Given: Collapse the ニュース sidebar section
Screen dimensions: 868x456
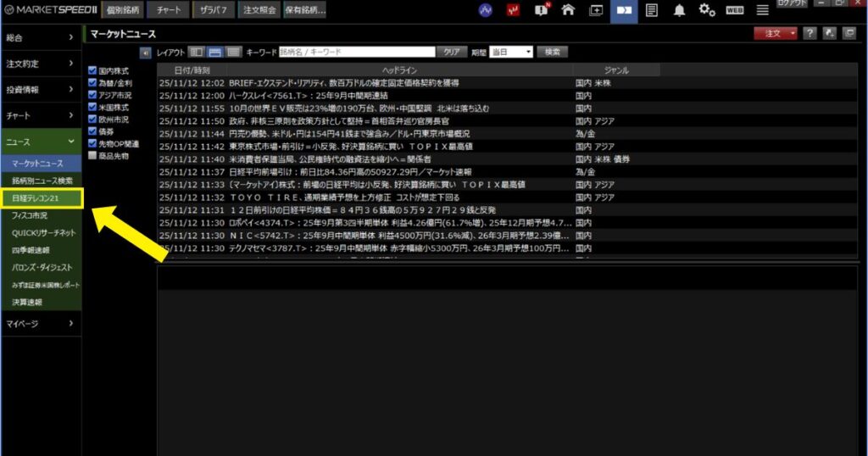Looking at the screenshot, I should point(41,142).
